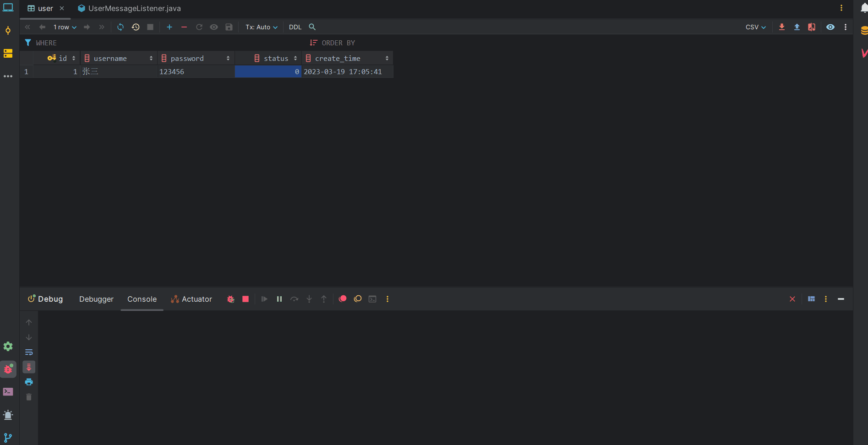Clear the debug console with trash icon
This screenshot has width=868, height=445.
[x=29, y=397]
